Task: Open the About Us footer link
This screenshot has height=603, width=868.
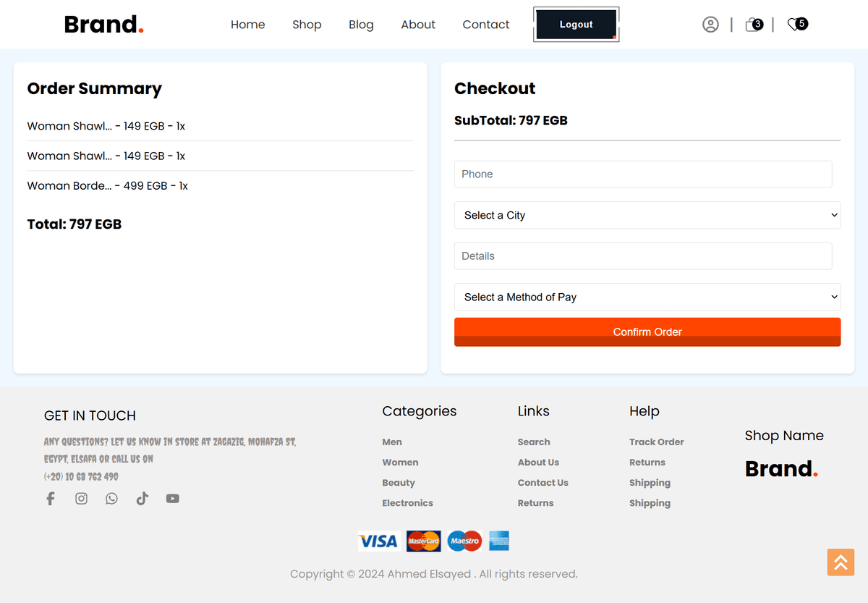Action: 538,462
